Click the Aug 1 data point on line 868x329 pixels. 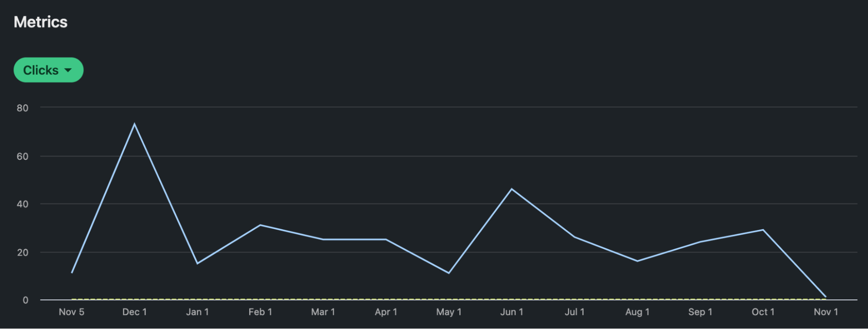click(x=637, y=261)
